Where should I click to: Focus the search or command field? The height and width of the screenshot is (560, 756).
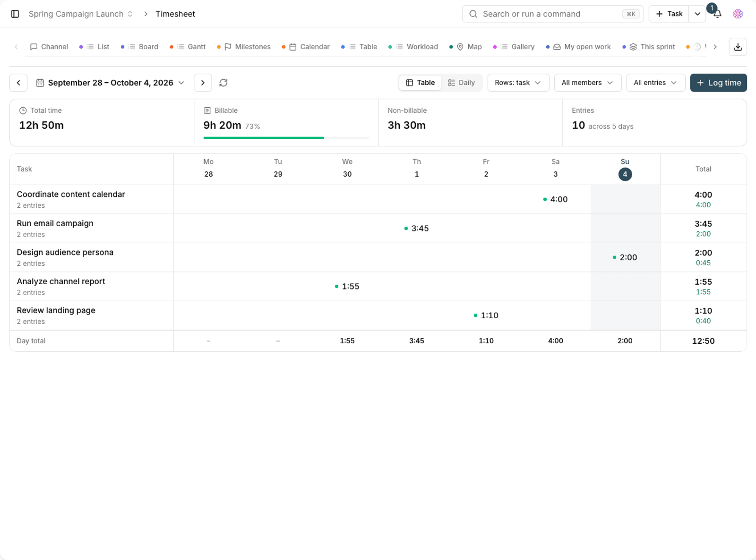(x=552, y=14)
